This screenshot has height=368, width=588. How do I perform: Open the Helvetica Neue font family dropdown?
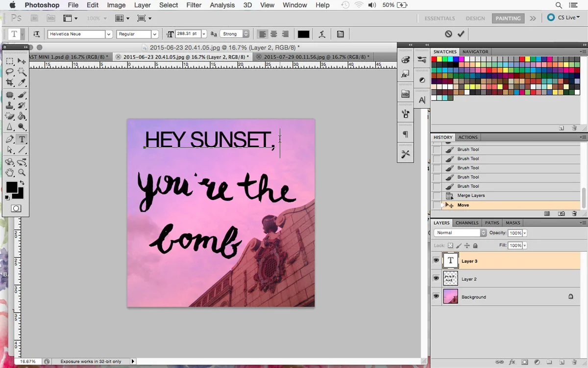pyautogui.click(x=109, y=34)
